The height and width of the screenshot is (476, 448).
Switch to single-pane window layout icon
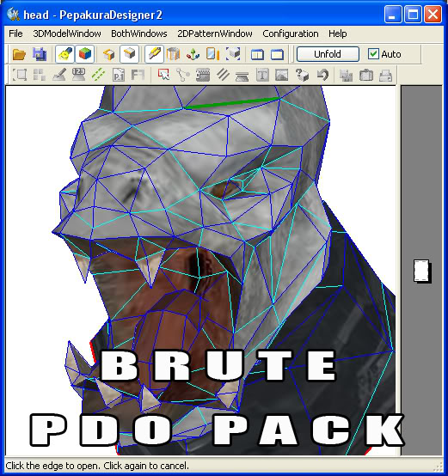277,55
